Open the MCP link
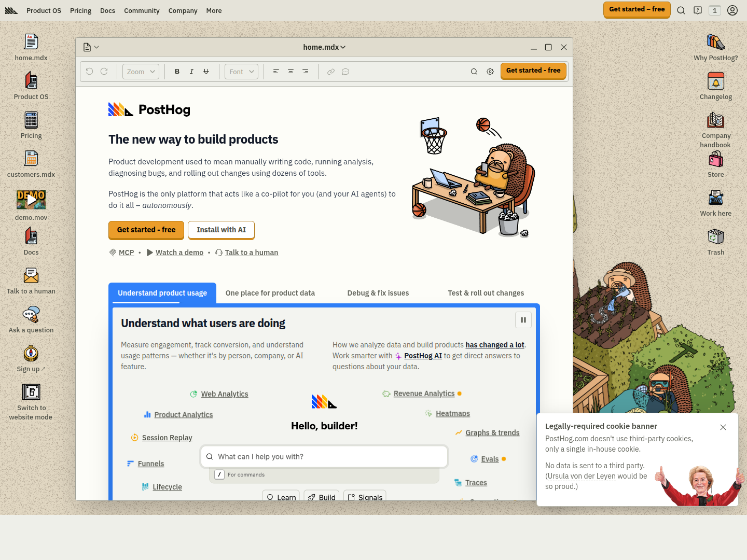The height and width of the screenshot is (560, 747). pyautogui.click(x=126, y=253)
